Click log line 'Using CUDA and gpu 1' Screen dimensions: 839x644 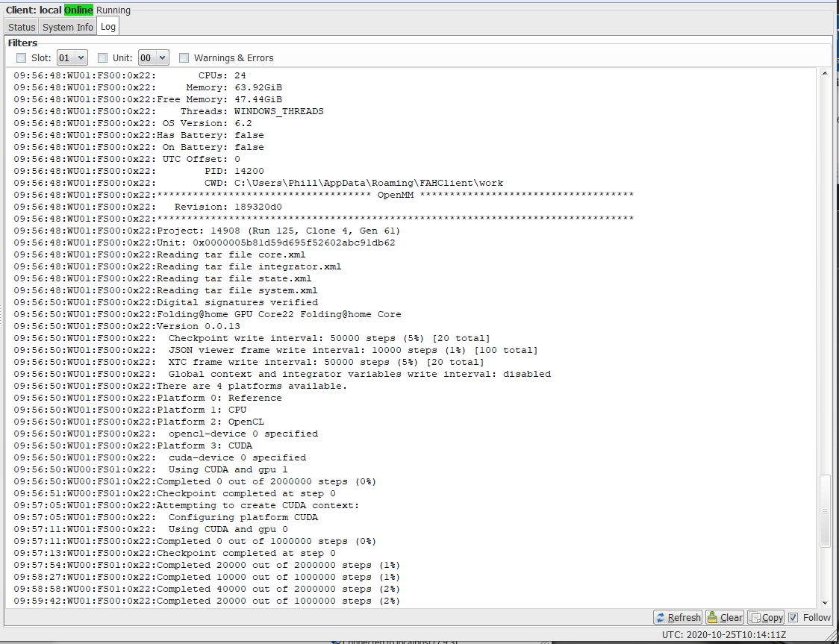click(x=151, y=469)
